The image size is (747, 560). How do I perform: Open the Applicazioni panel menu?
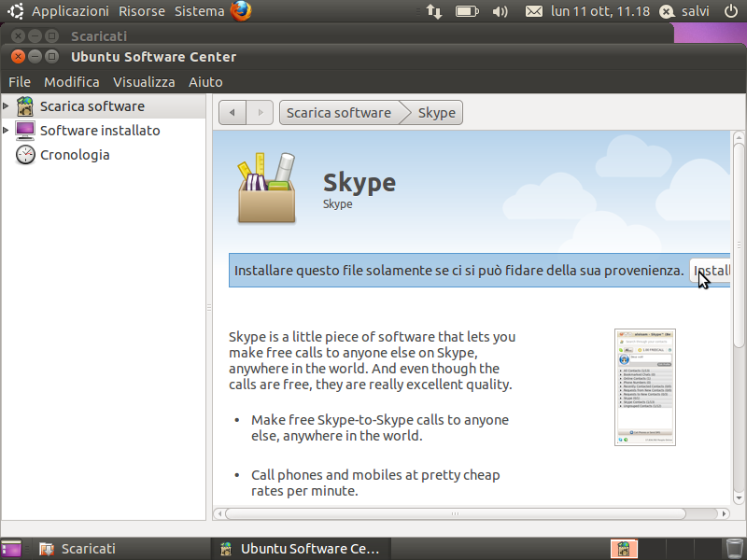(71, 11)
